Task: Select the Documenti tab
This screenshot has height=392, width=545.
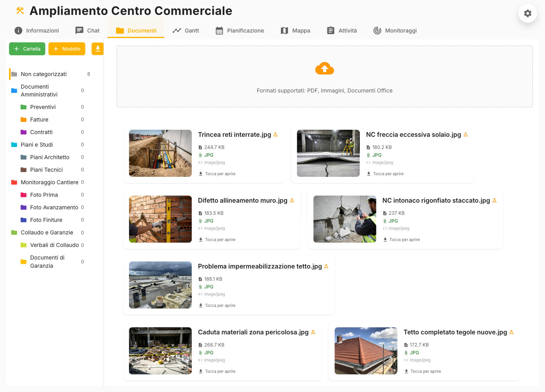Action: [135, 30]
